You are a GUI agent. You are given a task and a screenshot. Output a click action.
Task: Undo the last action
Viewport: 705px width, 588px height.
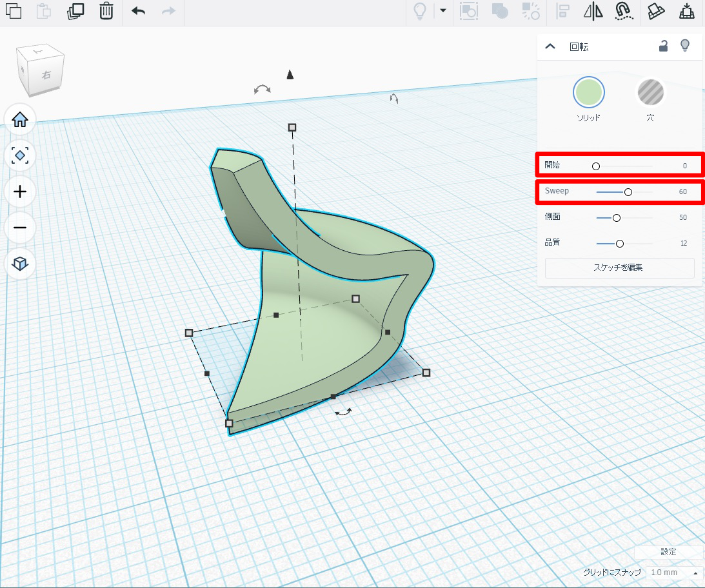[138, 11]
